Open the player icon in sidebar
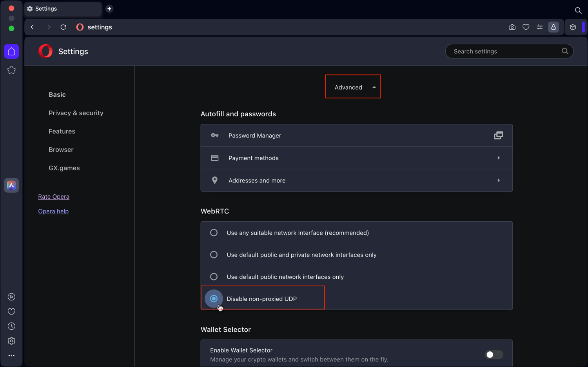Image resolution: width=588 pixels, height=367 pixels. tap(11, 297)
